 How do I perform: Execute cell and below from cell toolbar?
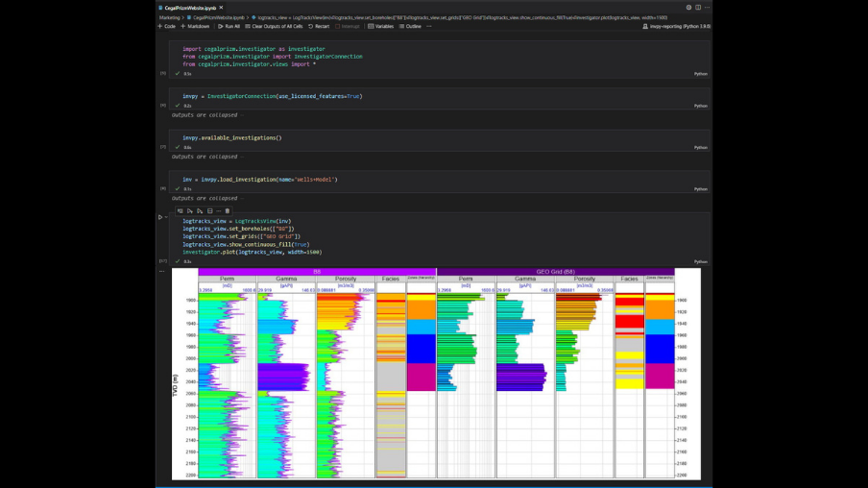(x=200, y=211)
